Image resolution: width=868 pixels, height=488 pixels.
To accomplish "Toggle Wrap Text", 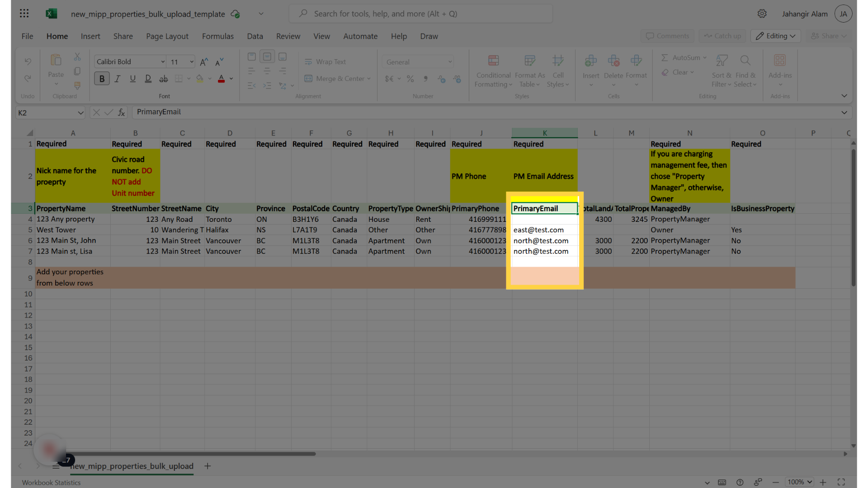I will point(325,62).
